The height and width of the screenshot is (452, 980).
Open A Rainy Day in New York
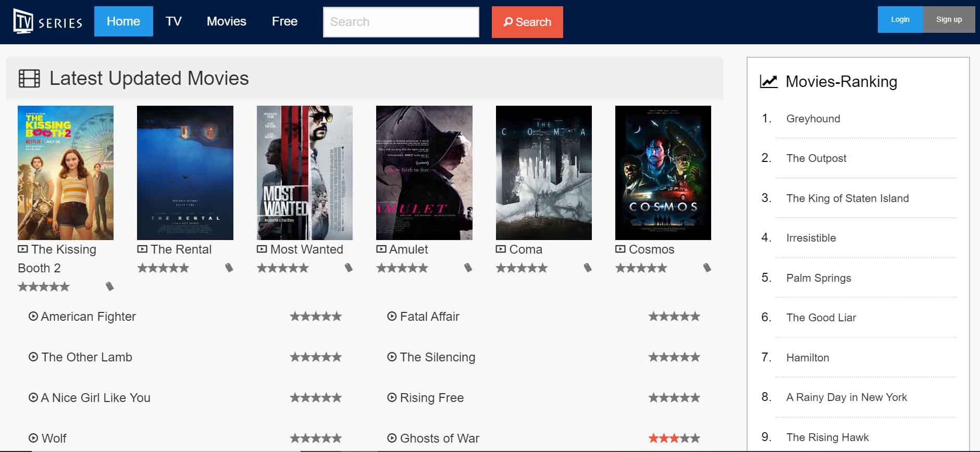click(847, 397)
